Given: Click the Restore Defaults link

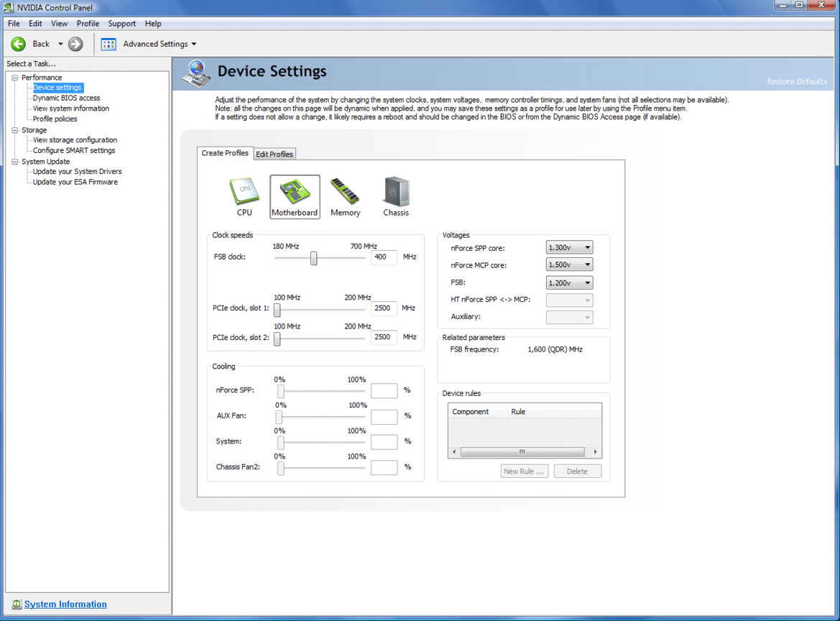Looking at the screenshot, I should [x=797, y=81].
